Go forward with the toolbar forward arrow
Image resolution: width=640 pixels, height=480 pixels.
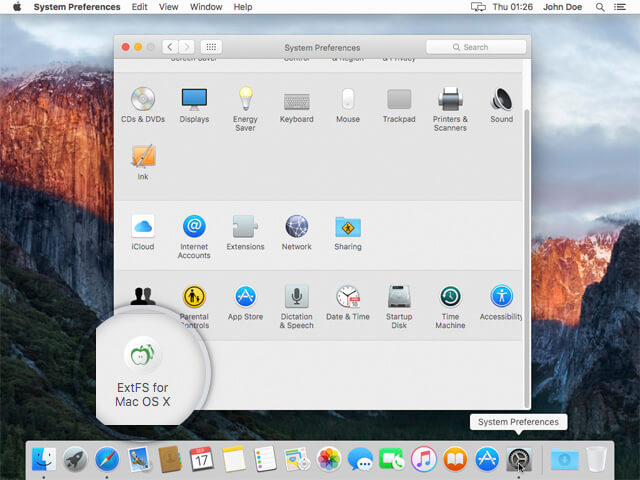coord(187,47)
